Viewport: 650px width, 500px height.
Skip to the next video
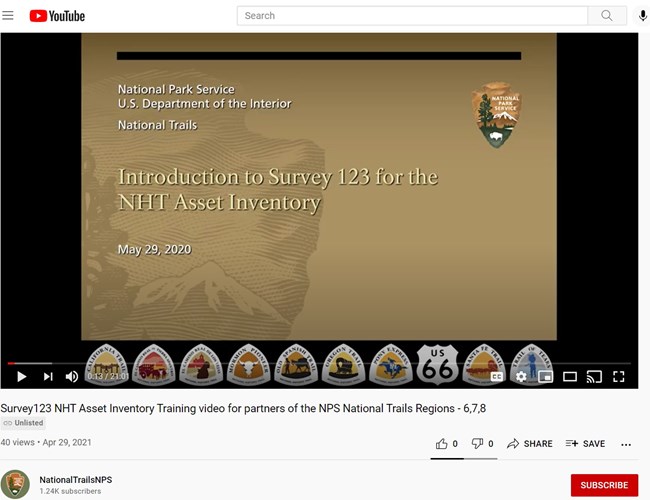click(47, 377)
